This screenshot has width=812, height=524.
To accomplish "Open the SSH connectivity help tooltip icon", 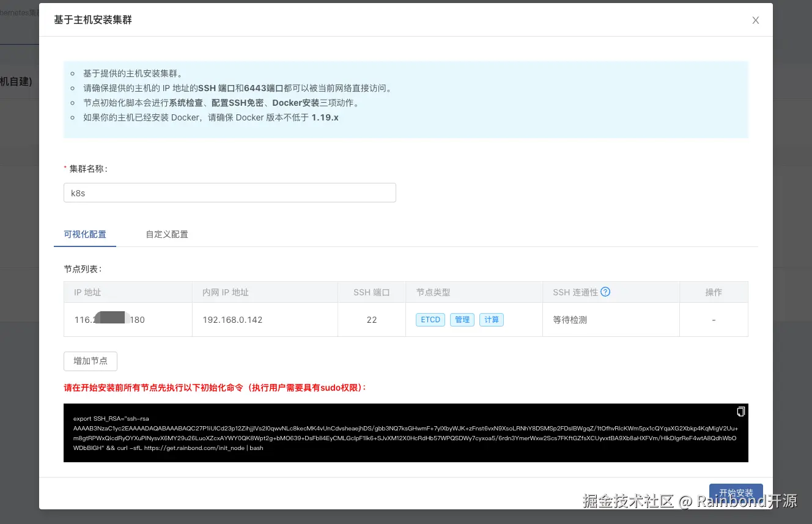I will tap(605, 292).
